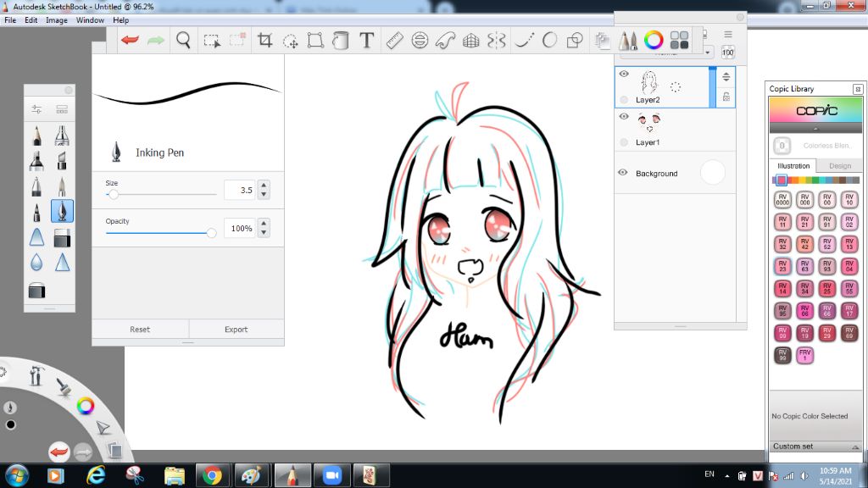Pick the FRV 1 Copic color swatch
Image resolution: width=868 pixels, height=488 pixels.
pos(804,355)
